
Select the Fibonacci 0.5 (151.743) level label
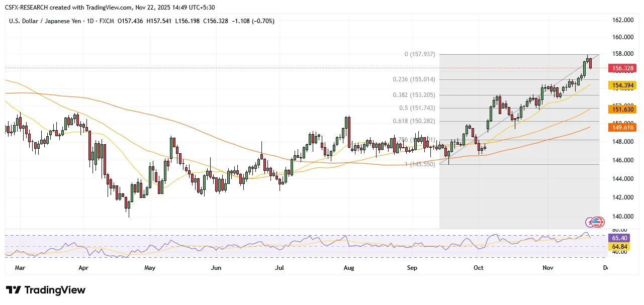(417, 108)
